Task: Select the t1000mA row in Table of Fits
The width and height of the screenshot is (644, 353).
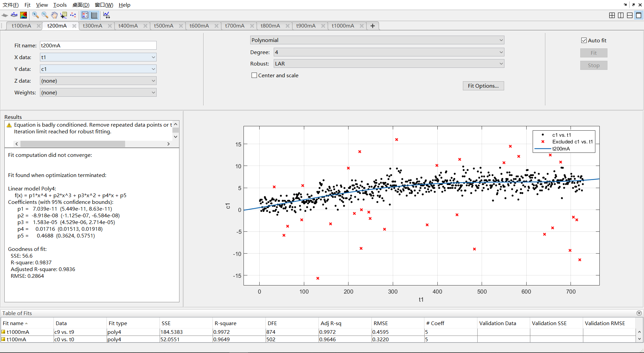Action: pyautogui.click(x=318, y=332)
